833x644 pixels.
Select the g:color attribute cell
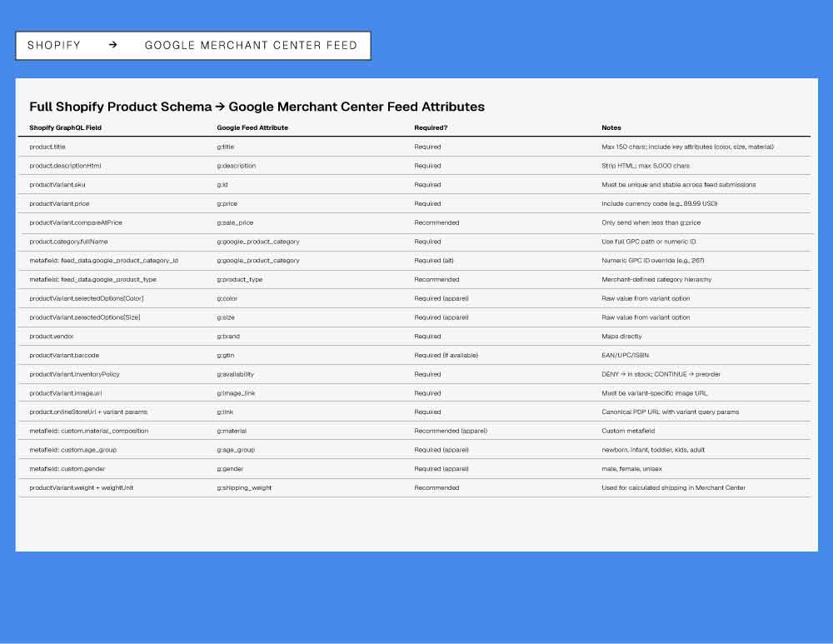tap(227, 298)
